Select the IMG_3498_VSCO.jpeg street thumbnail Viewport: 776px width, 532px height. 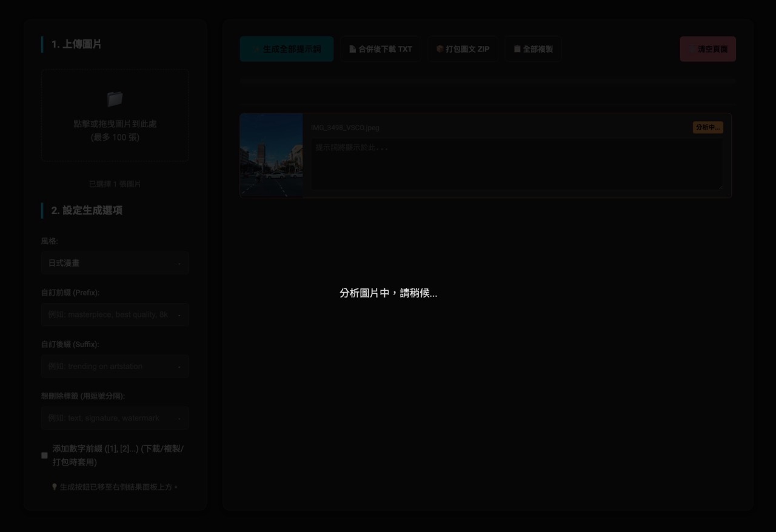(272, 155)
